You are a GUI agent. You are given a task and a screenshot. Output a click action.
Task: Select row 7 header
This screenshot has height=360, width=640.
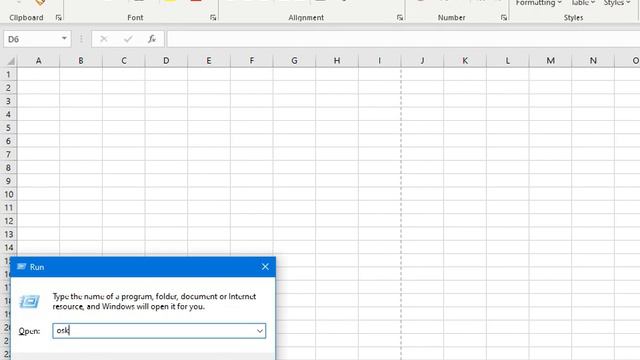pos(8,154)
